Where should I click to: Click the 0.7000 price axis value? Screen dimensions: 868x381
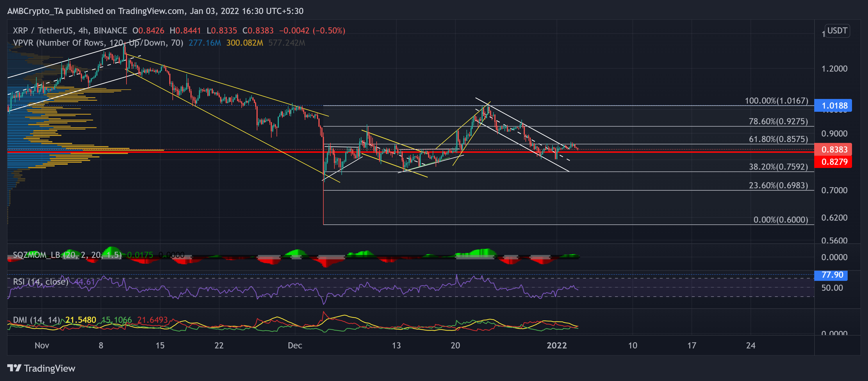point(834,190)
